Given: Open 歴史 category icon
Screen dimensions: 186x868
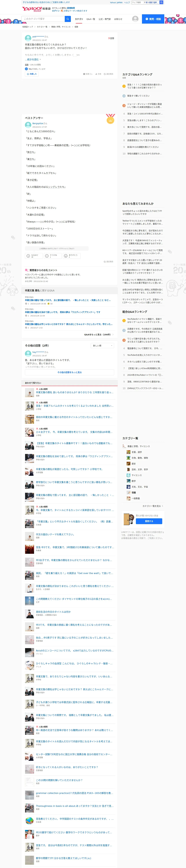Looking at the screenshot, I should (x=128, y=463).
